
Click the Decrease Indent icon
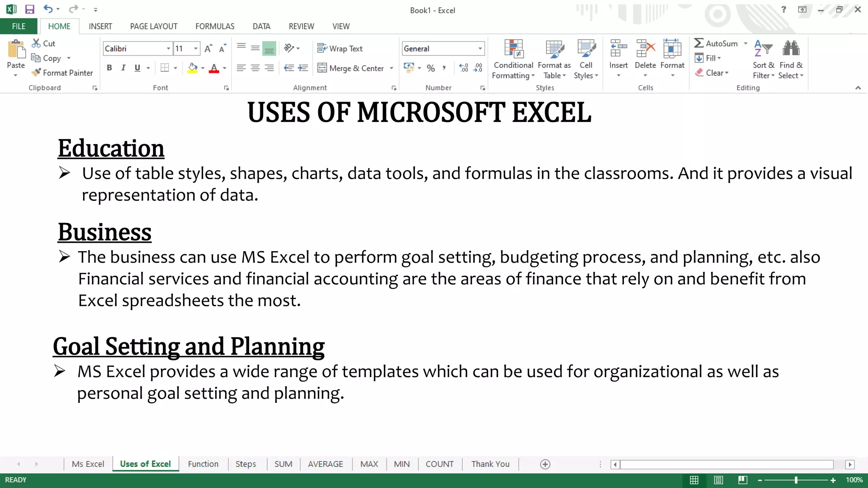(289, 68)
